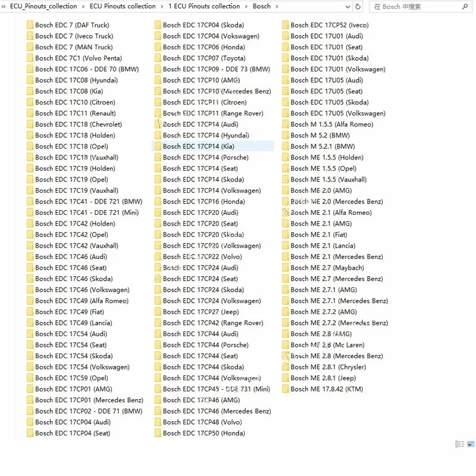Expand the chevron after Bosch in the breadcrumb
Image resolution: width=476 pixels, height=476 pixels.
(277, 7)
